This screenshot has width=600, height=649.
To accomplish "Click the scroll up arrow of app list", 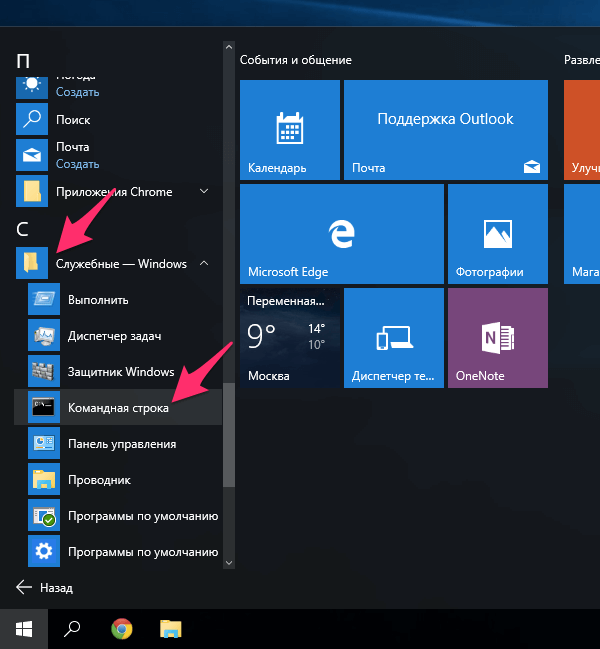I will tap(229, 48).
